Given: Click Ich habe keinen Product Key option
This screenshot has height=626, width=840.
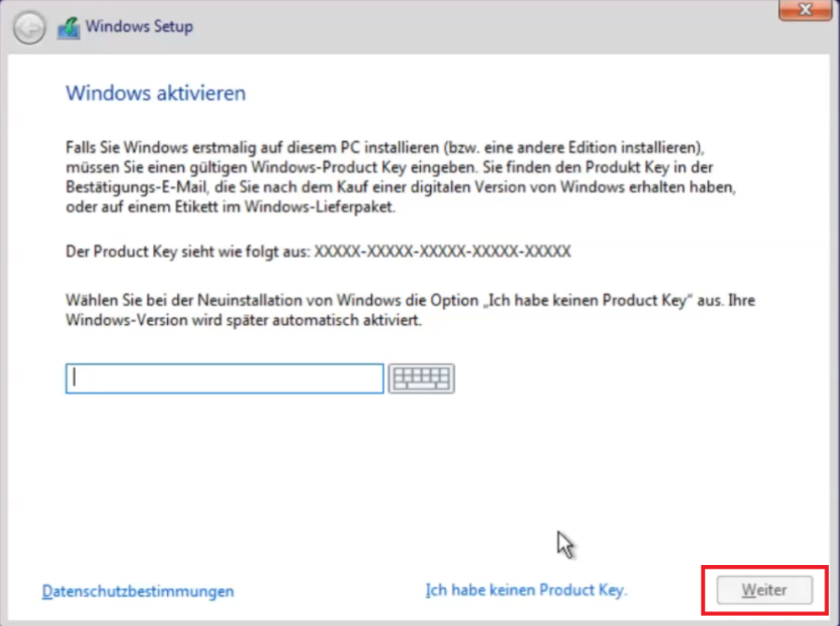Looking at the screenshot, I should (526, 589).
